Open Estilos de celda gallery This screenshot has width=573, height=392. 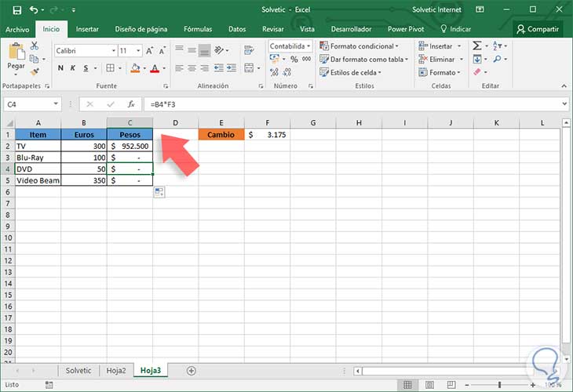tap(350, 72)
